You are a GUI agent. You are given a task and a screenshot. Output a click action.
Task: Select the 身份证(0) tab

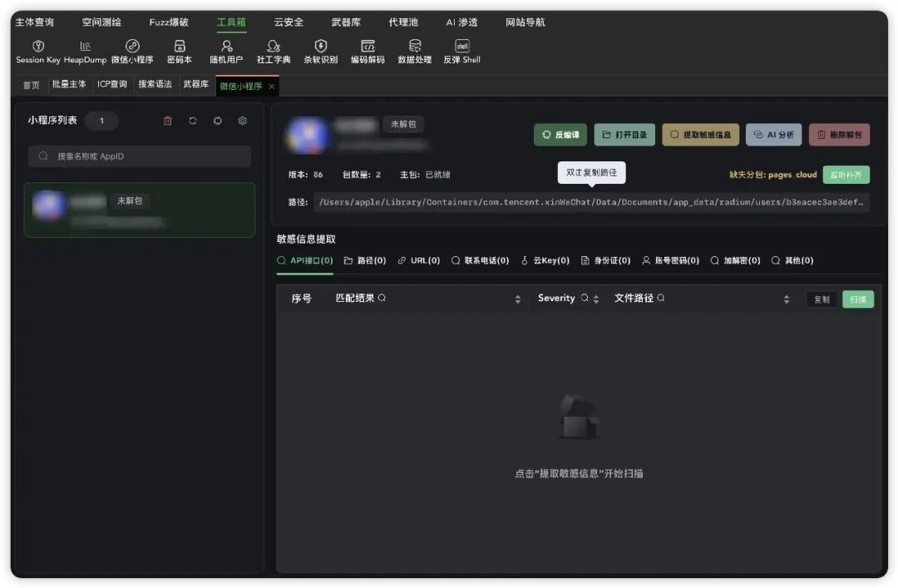[605, 261]
